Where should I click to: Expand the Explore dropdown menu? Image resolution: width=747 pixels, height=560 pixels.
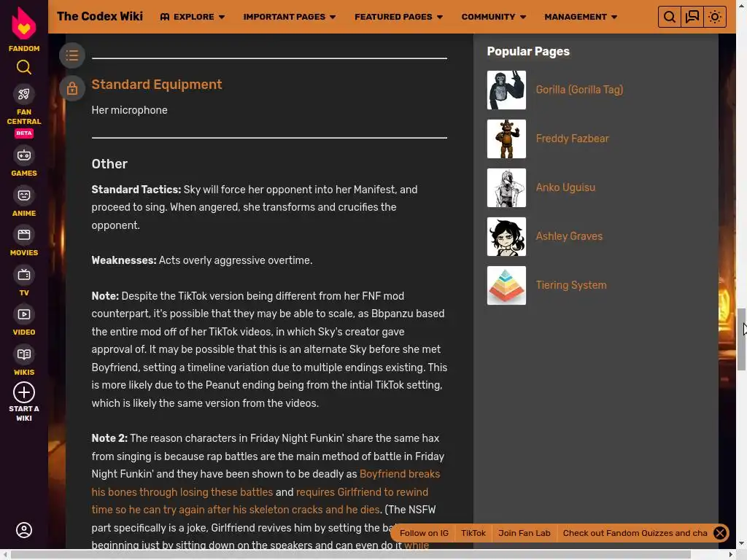(193, 17)
